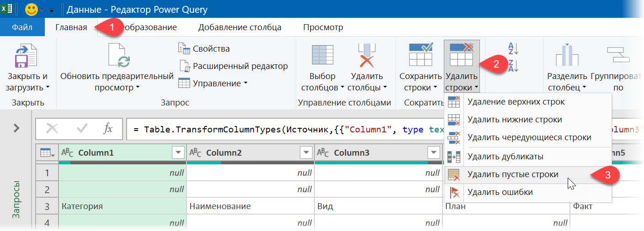Image resolution: width=644 pixels, height=231 pixels.
Task: Click the Вид cell in row 3
Action: pyautogui.click(x=379, y=206)
